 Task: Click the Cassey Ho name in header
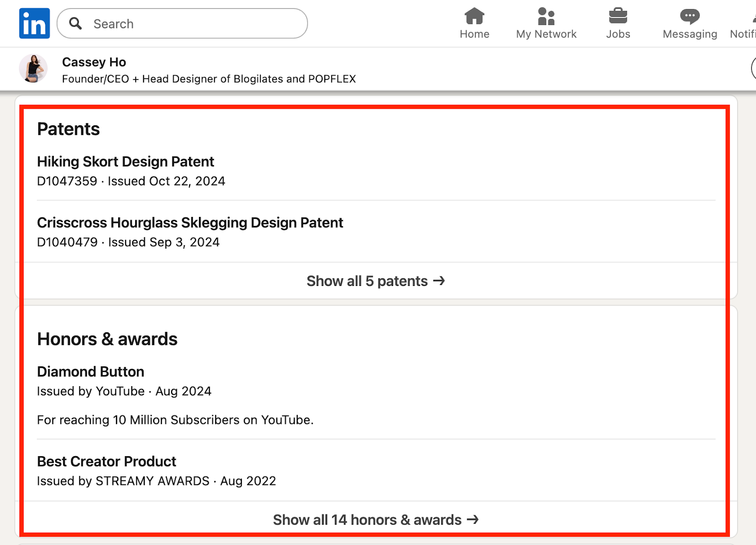(94, 62)
